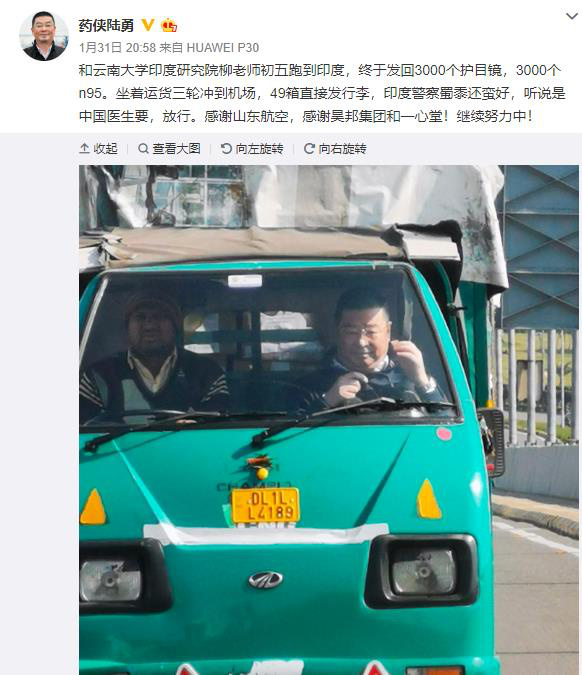582x675 pixels.
Task: Choose the 向左旋转 rotate left label
Action: tap(260, 149)
